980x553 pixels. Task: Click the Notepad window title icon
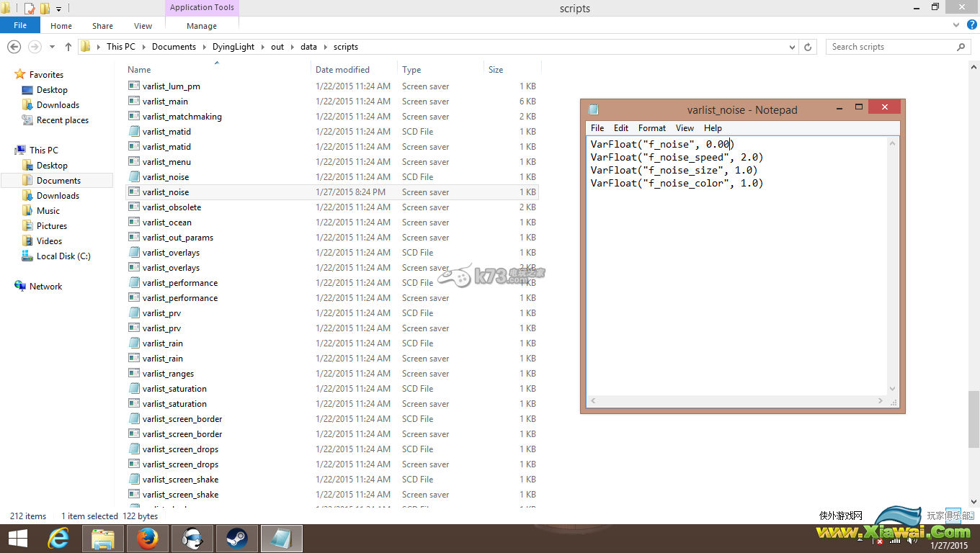(594, 109)
